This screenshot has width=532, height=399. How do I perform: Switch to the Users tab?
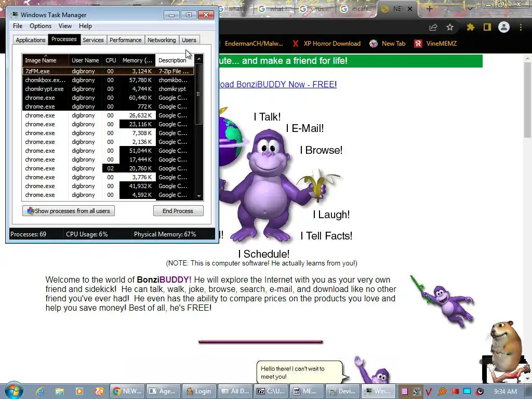189,40
